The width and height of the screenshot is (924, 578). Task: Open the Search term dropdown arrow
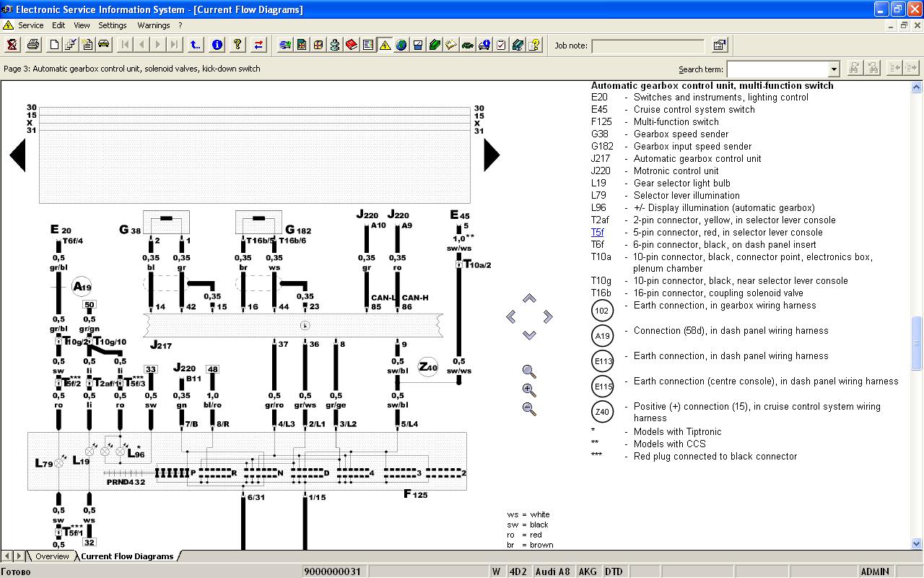(x=834, y=69)
